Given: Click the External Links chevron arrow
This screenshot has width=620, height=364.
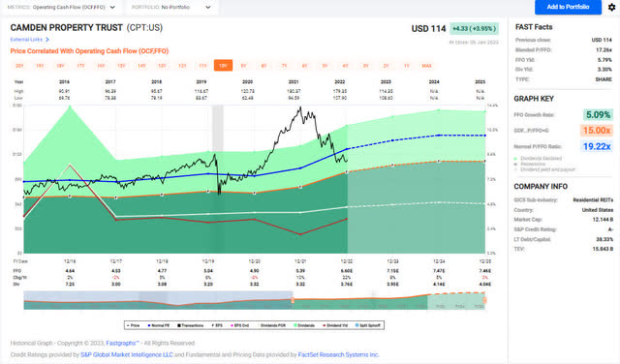Looking at the screenshot, I should point(47,40).
